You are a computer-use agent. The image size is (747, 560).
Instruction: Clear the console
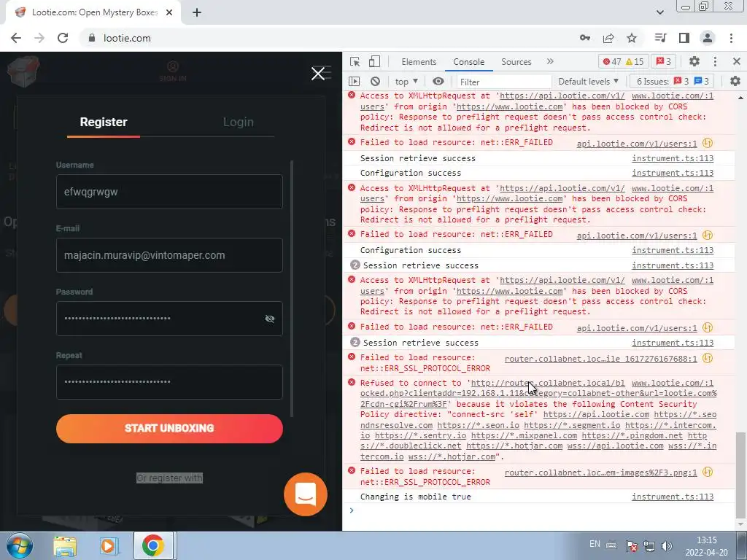(x=376, y=82)
